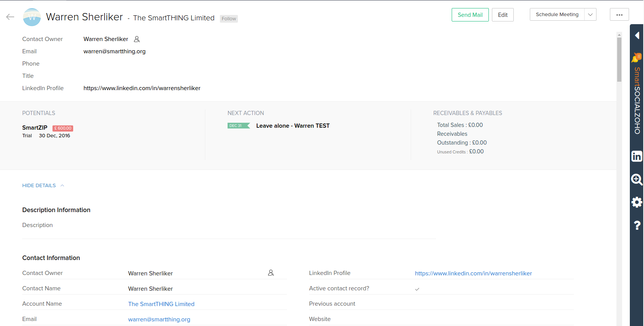Open the Leave alone - Warren TEST action
Viewport: 644px width, 326px height.
tap(293, 126)
